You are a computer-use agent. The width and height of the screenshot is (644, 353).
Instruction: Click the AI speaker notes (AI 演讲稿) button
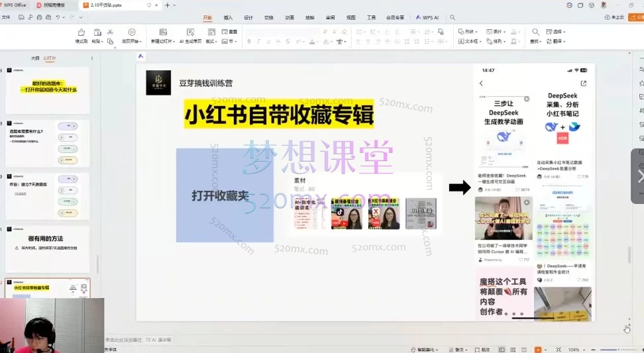tap(158, 340)
